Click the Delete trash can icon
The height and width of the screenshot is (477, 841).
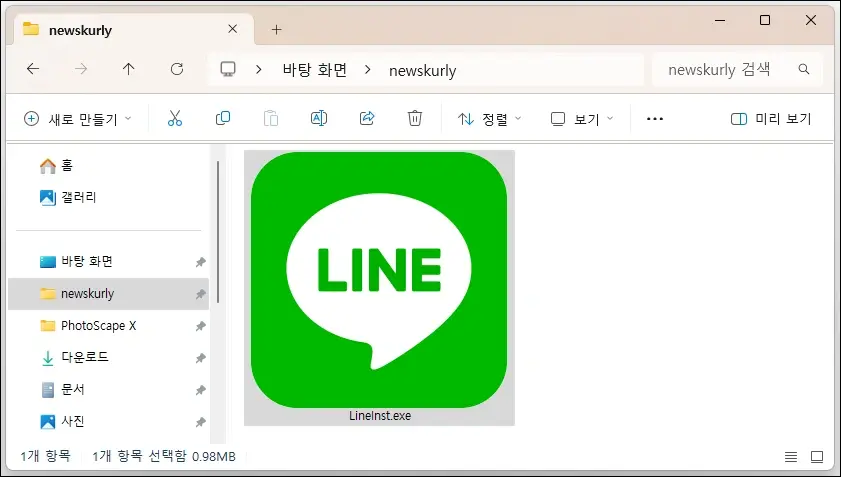[x=415, y=118]
